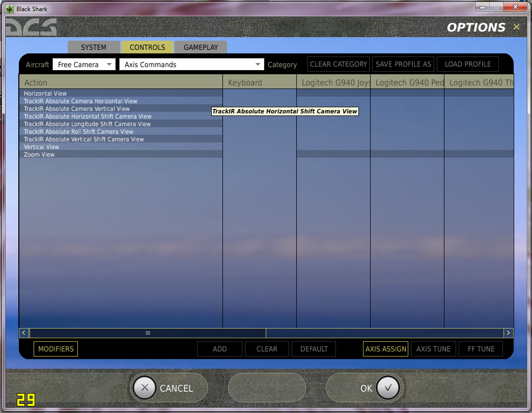
Task: Close the Black Shark window
Action: pos(515,7)
